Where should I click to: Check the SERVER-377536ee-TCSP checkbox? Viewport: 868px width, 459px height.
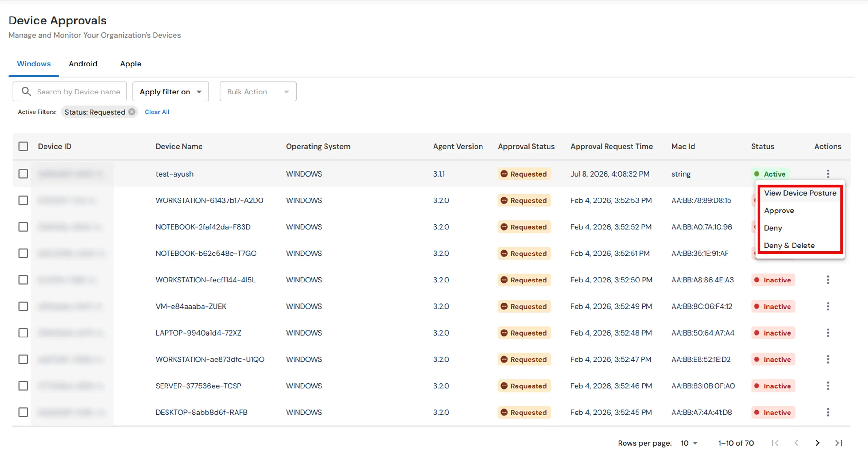pos(23,386)
